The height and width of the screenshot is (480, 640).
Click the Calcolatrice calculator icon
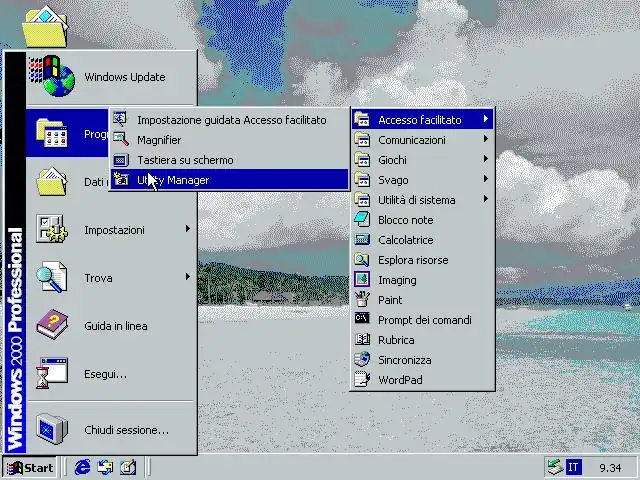(x=362, y=239)
